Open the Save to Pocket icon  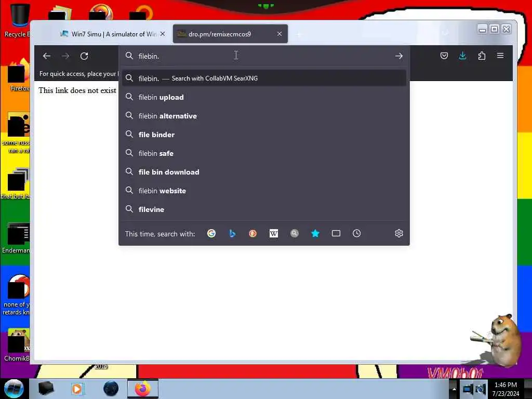444,56
